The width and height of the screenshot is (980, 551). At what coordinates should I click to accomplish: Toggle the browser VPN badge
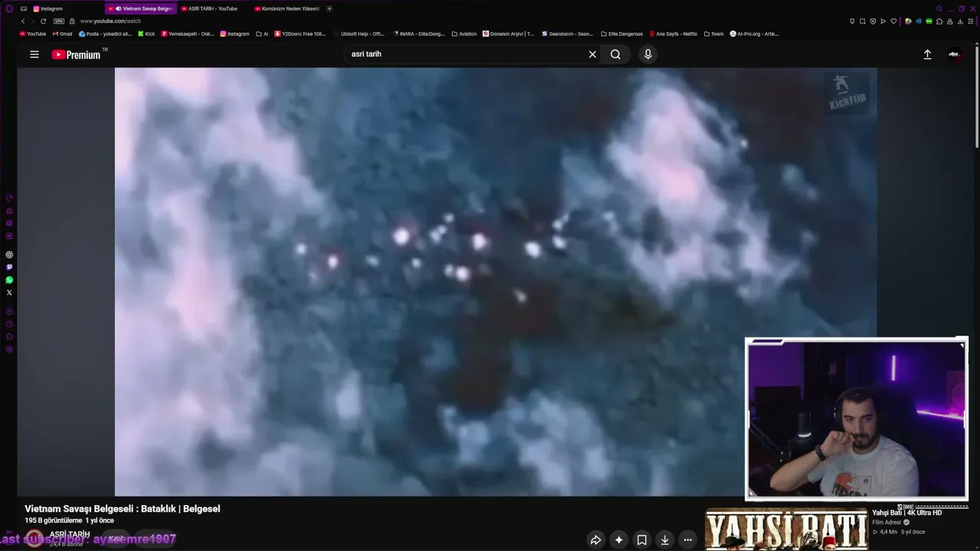[x=58, y=21]
